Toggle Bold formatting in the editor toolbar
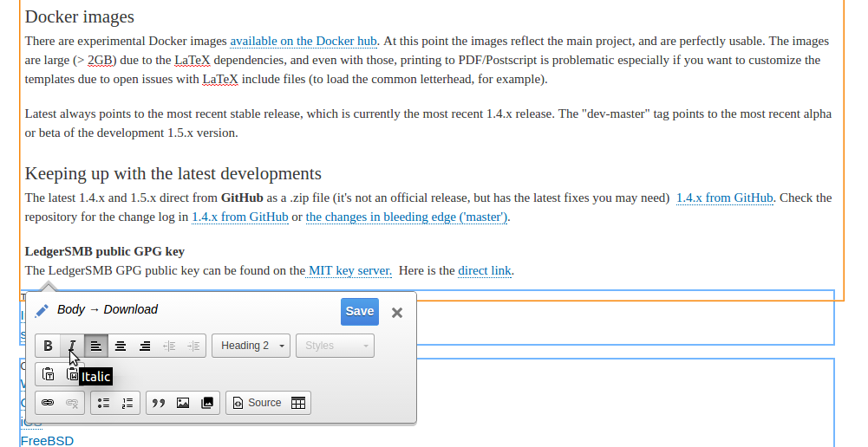 49,346
